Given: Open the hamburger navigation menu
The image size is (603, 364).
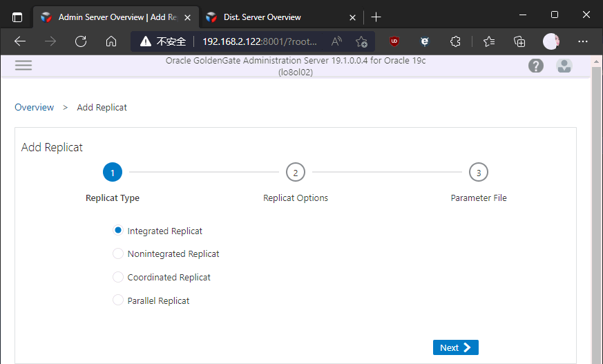Looking at the screenshot, I should click(x=23, y=66).
